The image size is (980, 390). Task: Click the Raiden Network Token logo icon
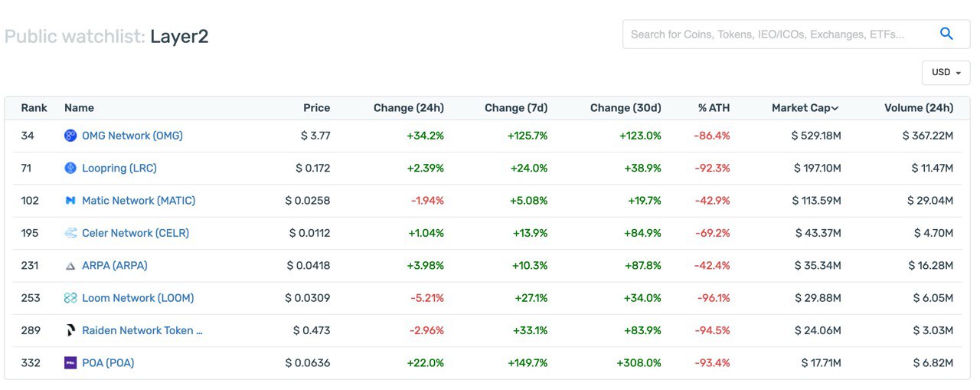pyautogui.click(x=70, y=330)
